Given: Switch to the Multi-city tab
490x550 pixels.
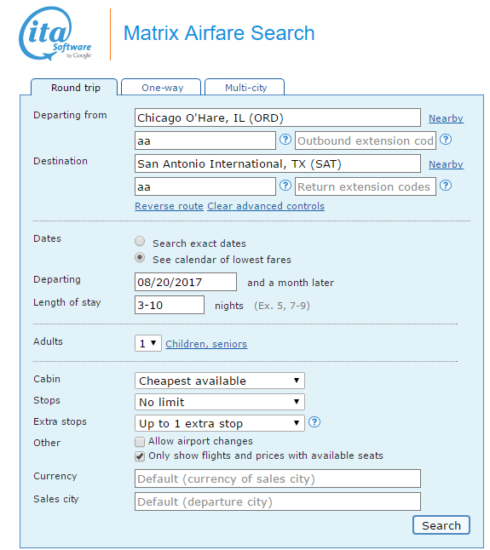Looking at the screenshot, I should point(245,87).
